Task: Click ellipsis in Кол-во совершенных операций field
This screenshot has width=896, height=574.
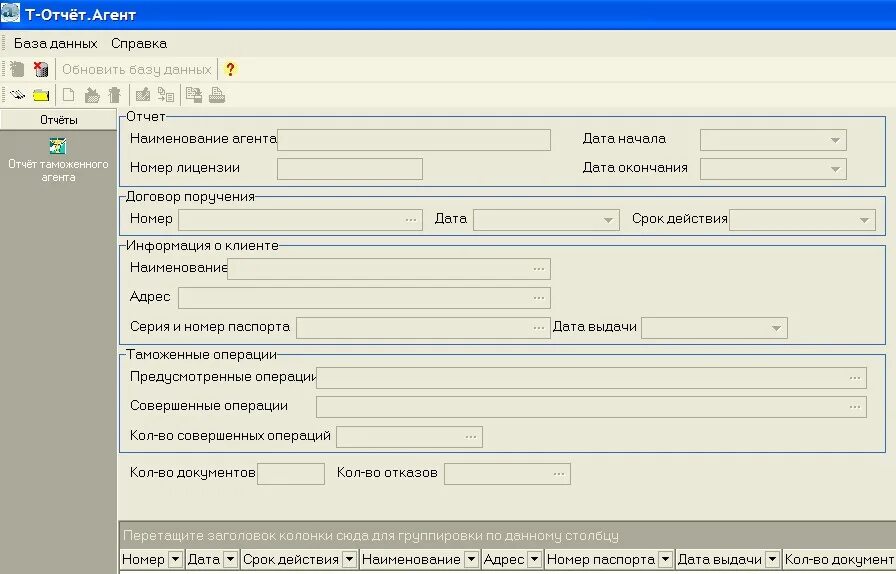Action: [x=471, y=437]
